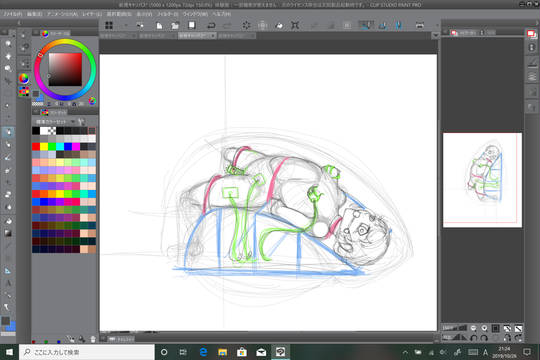Click the Scale/Rotate transform icon
This screenshot has height=360, width=540.
point(295,25)
